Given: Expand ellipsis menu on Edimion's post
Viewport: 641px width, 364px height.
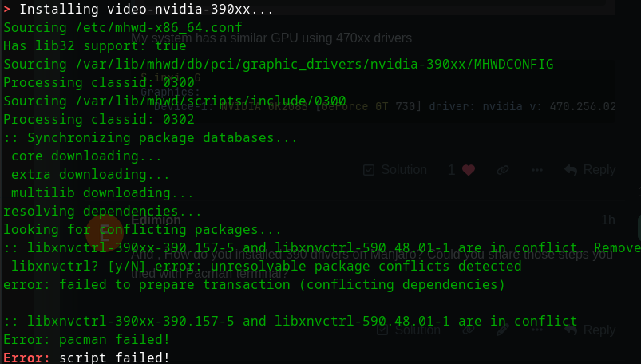Looking at the screenshot, I should 537,330.
